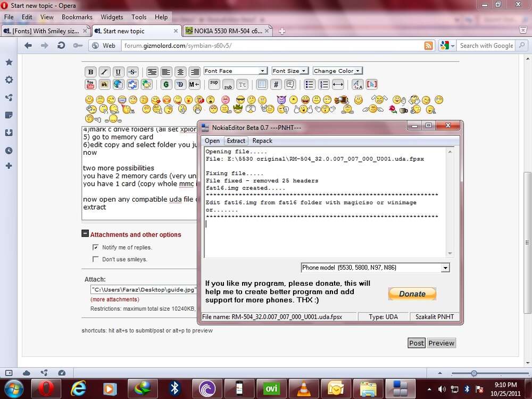Image resolution: width=532 pixels, height=399 pixels.
Task: Apply strikethrough formatting to text
Action: pos(132,72)
